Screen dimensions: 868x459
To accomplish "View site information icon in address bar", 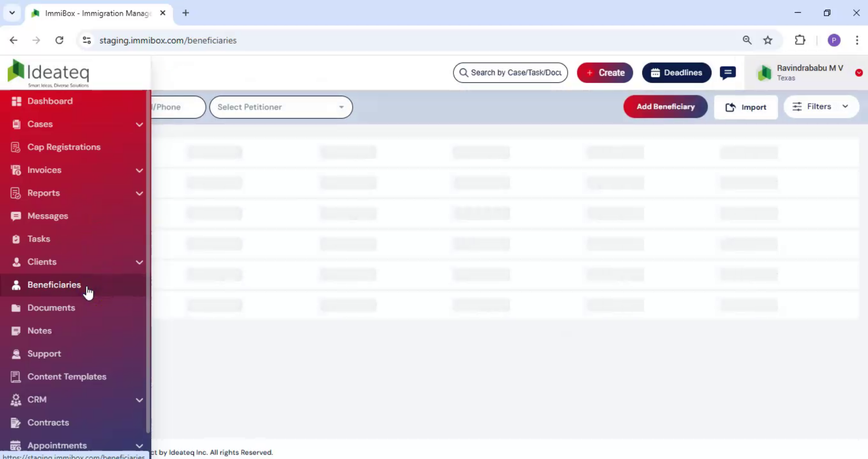I will tap(86, 40).
